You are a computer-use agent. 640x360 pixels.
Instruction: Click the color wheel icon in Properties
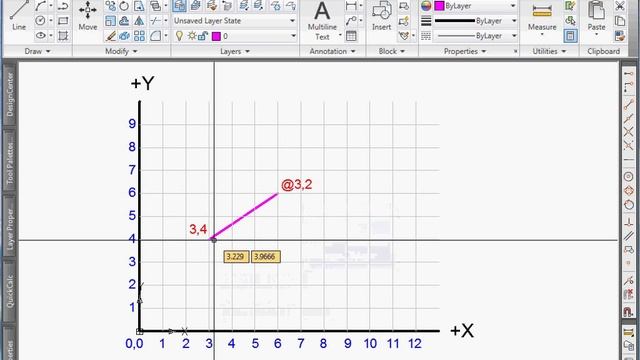tap(426, 6)
